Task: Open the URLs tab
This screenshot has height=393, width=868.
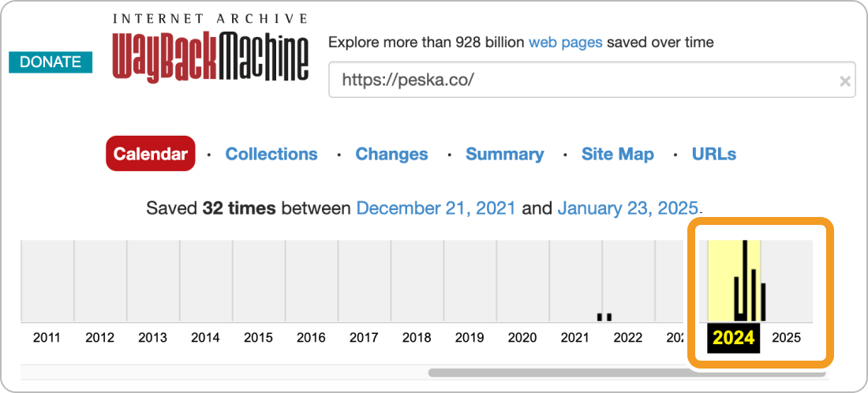Action: pyautogui.click(x=713, y=154)
